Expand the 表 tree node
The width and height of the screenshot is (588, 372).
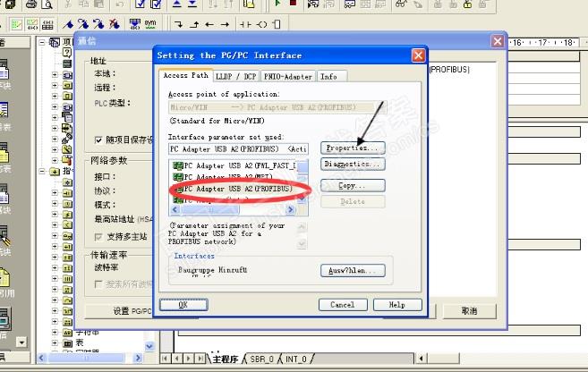pyautogui.click(x=55, y=342)
